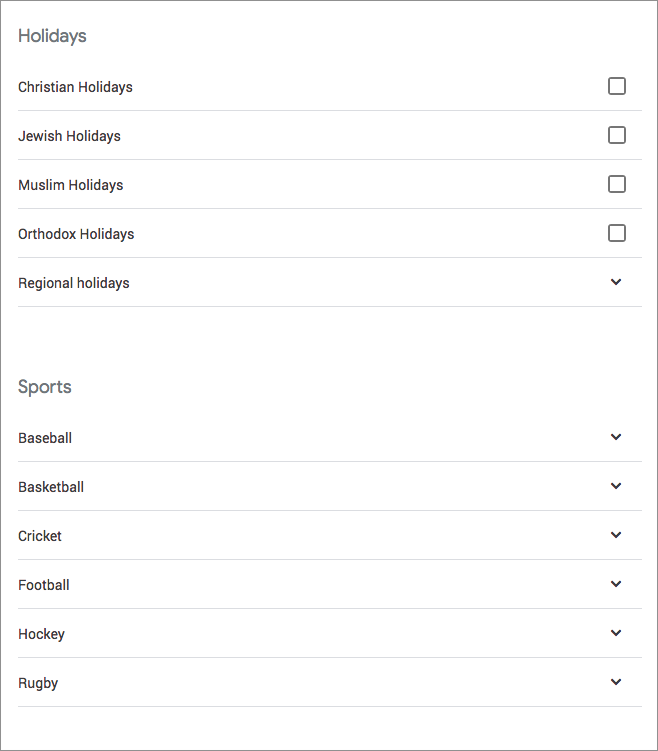Select the Regional holidays row label
The image size is (658, 751).
click(x=74, y=283)
